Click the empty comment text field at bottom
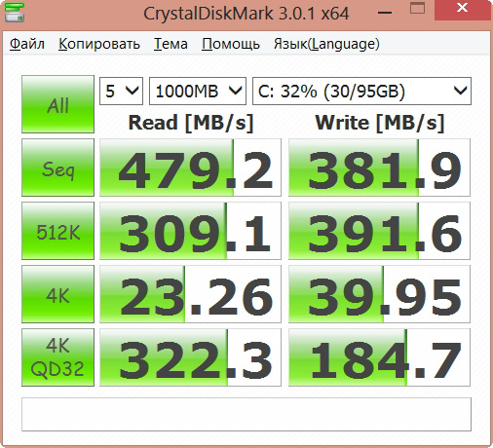The height and width of the screenshot is (448, 493). tap(246, 414)
